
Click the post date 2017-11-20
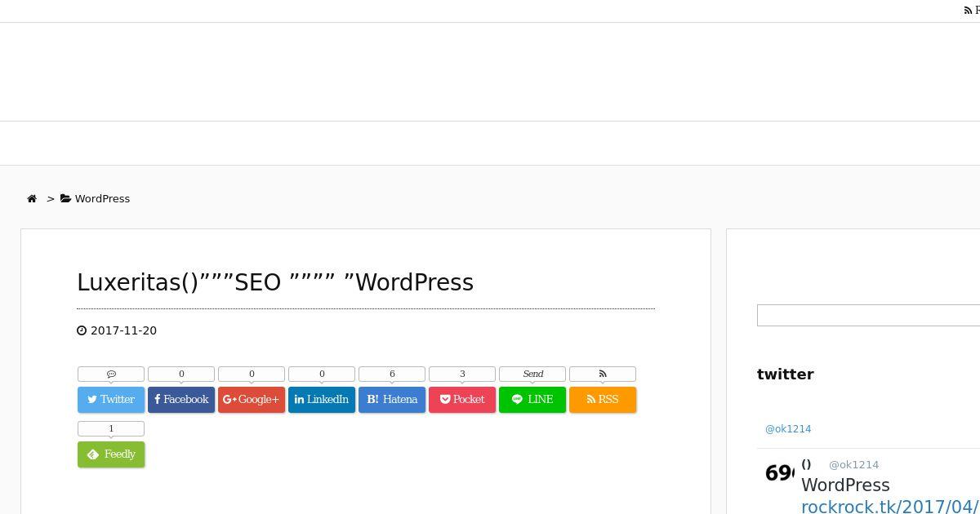[123, 330]
